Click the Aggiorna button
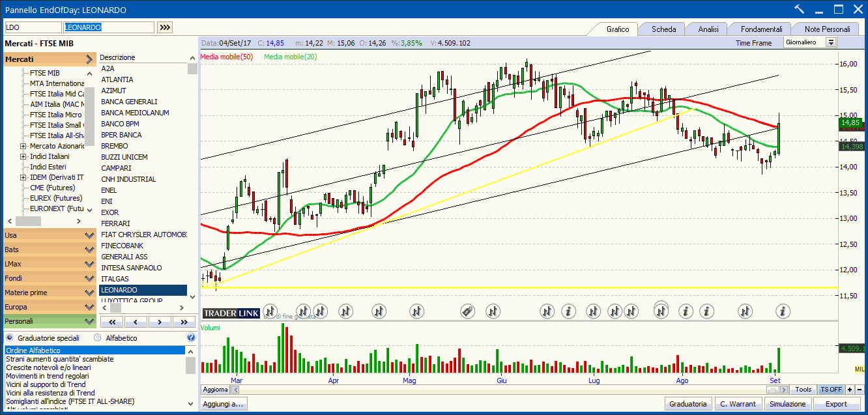This screenshot has width=868, height=415. (215, 390)
